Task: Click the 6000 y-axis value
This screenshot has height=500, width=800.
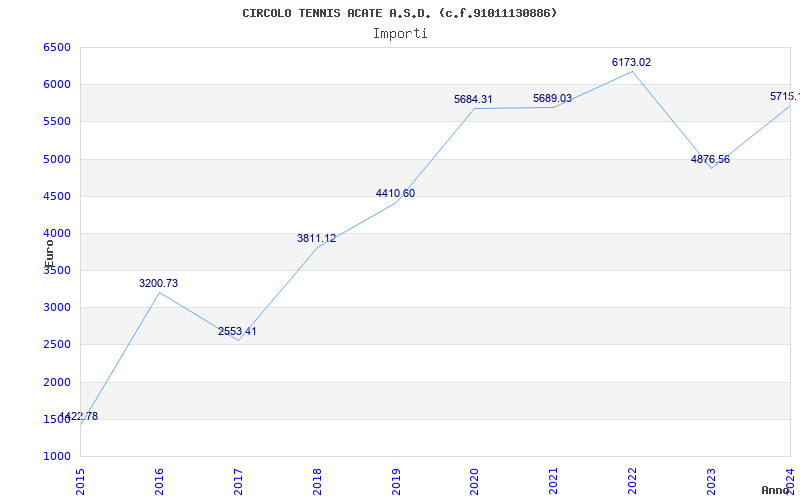Action: (x=57, y=85)
